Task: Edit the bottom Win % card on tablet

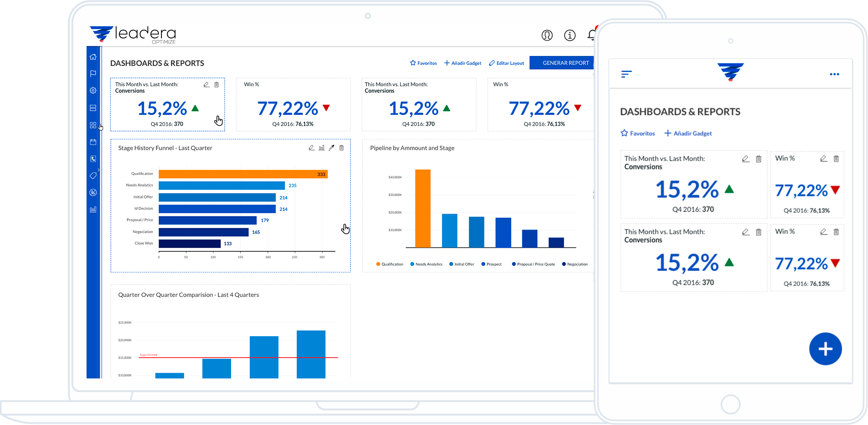Action: 824,232
